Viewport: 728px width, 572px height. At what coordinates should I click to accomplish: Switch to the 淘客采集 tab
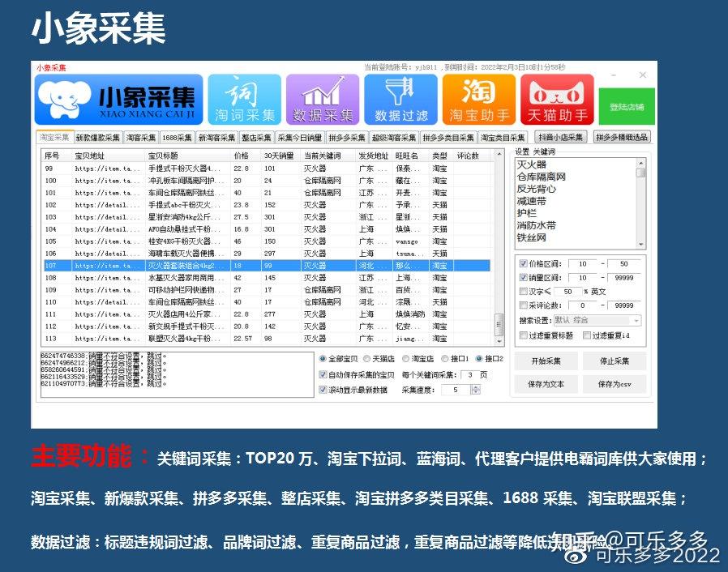click(141, 138)
